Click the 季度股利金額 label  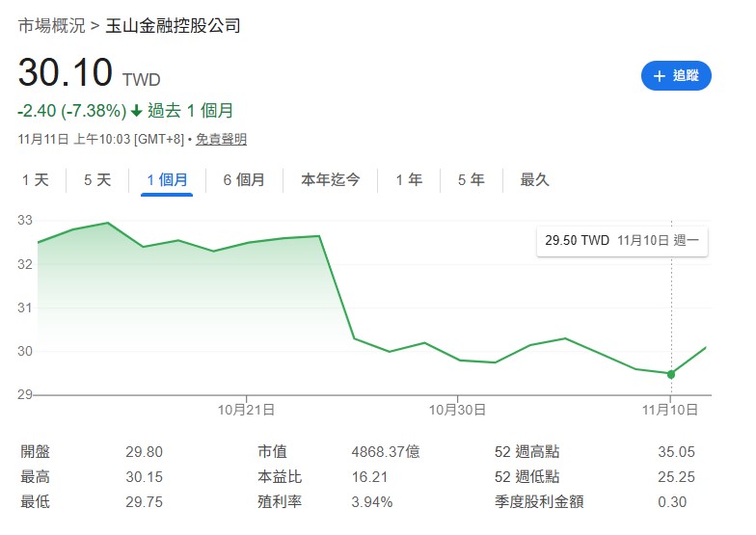540,502
